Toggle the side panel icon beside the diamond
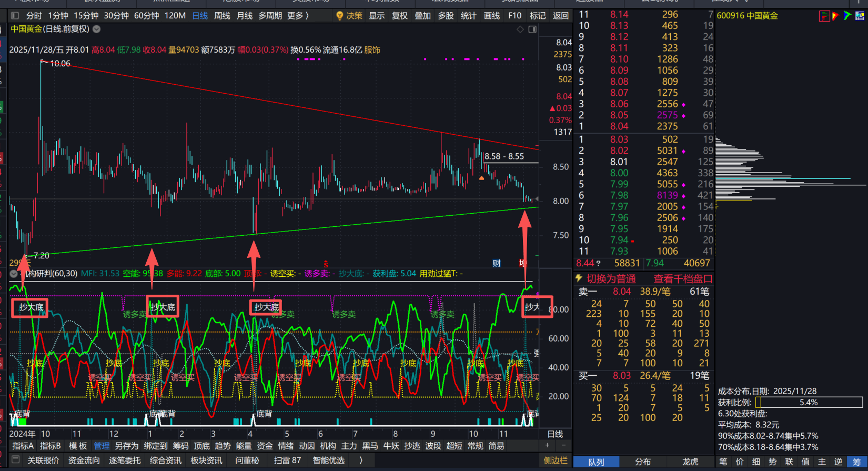868x471 pixels. tap(532, 29)
